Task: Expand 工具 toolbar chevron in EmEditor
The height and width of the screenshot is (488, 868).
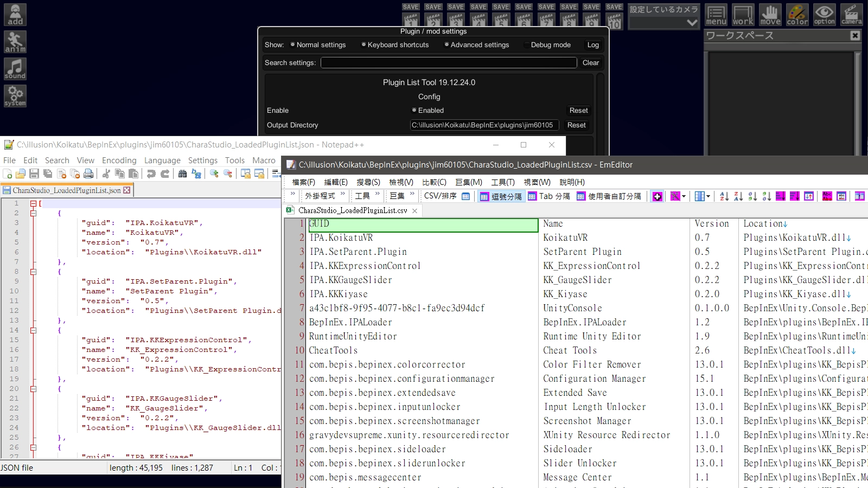Action: [x=378, y=194]
